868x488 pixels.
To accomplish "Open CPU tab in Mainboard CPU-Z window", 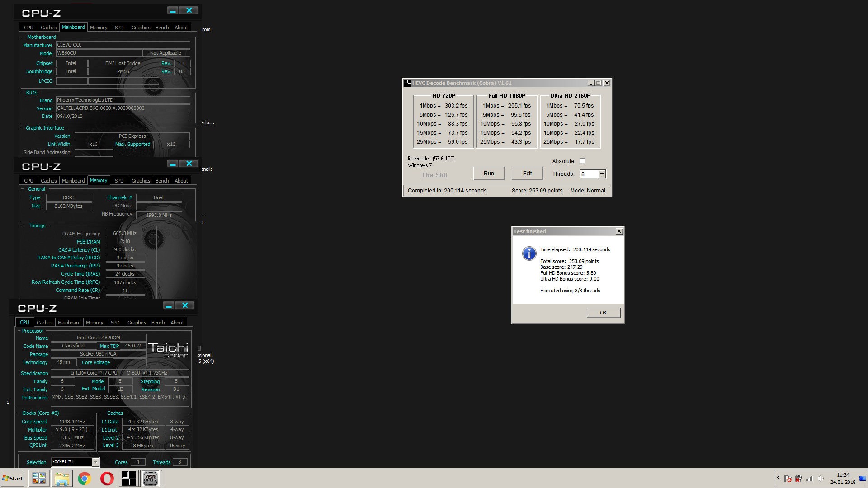I will (x=28, y=28).
